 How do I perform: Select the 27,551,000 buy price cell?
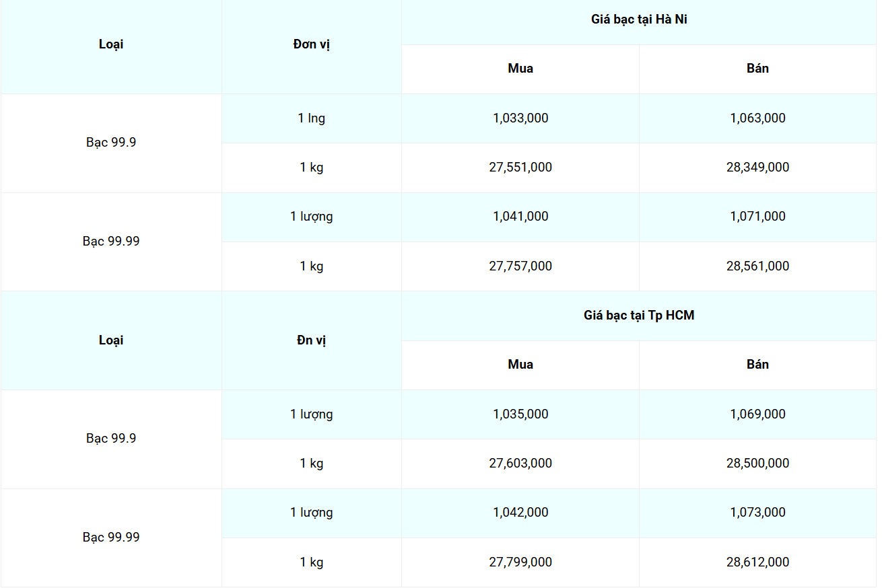520,168
